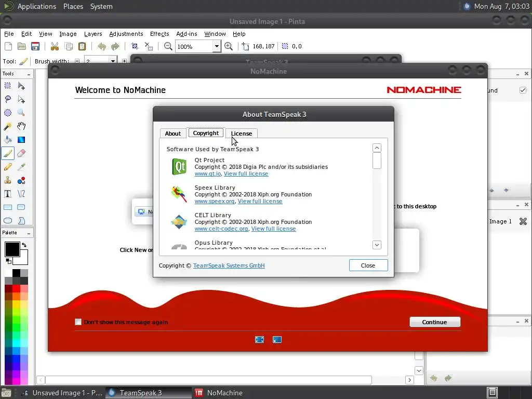Image resolution: width=532 pixels, height=399 pixels.
Task: Open the Pinta File menu
Action: point(9,34)
